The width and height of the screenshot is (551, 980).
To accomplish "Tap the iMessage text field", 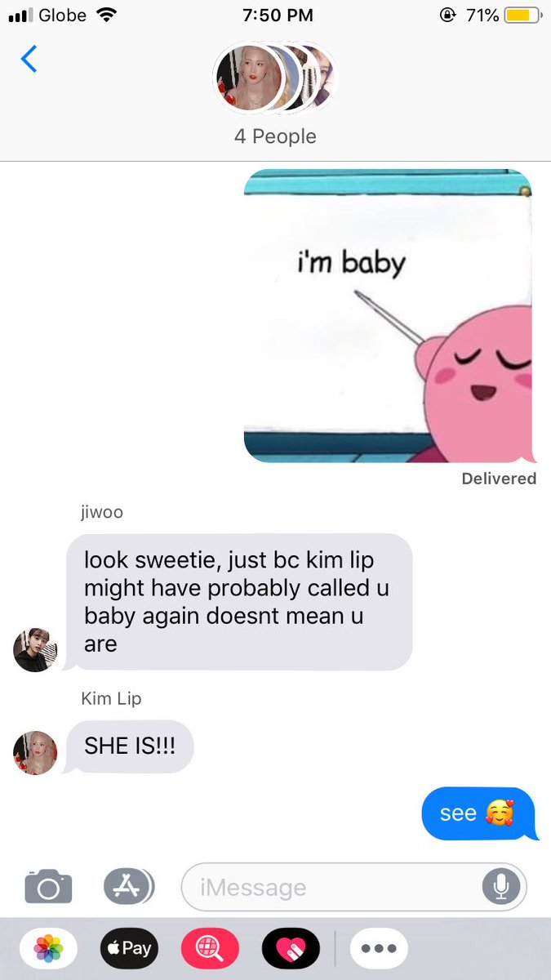I will 353,887.
